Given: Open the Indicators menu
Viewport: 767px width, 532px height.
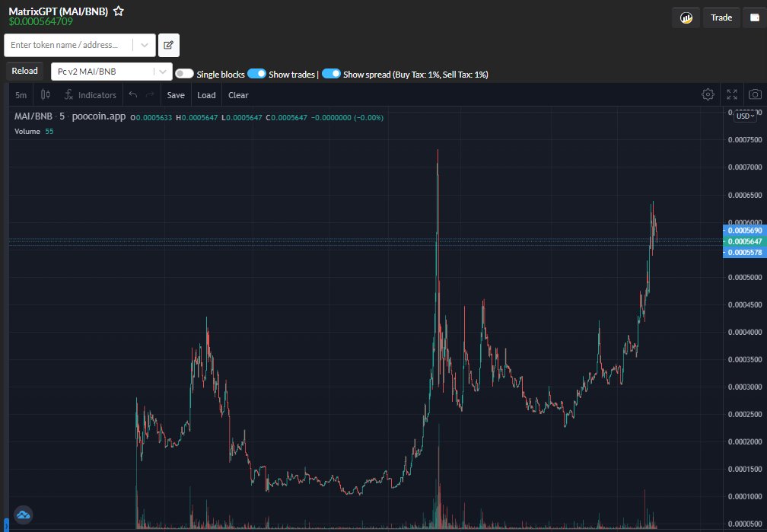Looking at the screenshot, I should (x=91, y=95).
